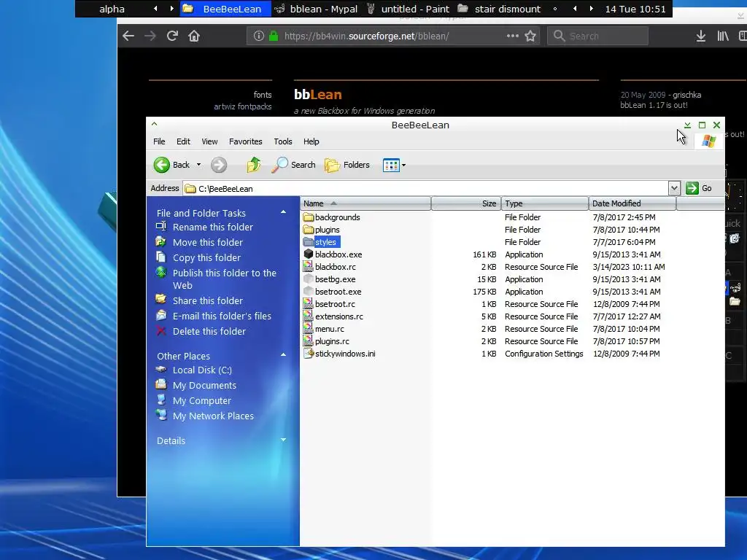Collapse File and Folder Tasks section

[x=284, y=212]
